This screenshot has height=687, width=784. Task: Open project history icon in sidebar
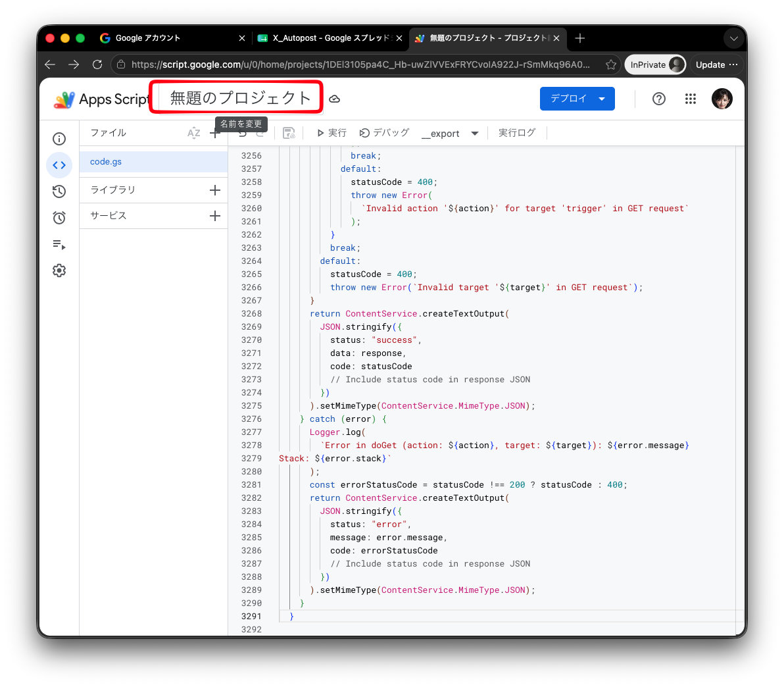59,191
